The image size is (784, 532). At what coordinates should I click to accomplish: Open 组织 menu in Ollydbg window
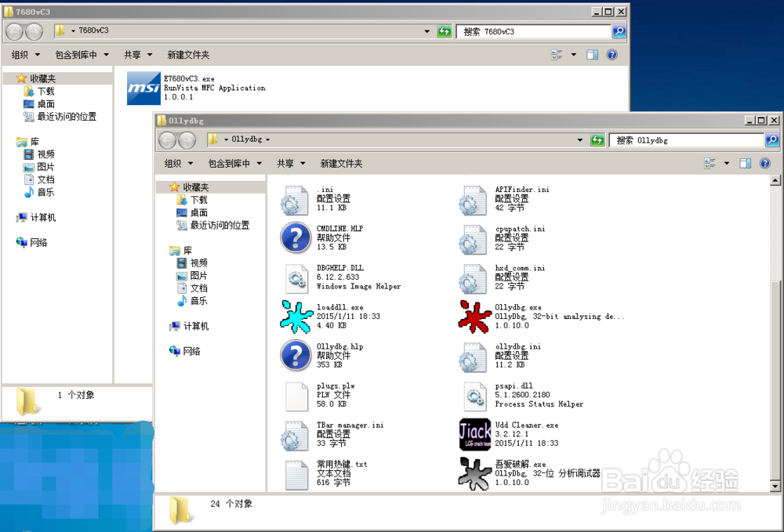179,163
